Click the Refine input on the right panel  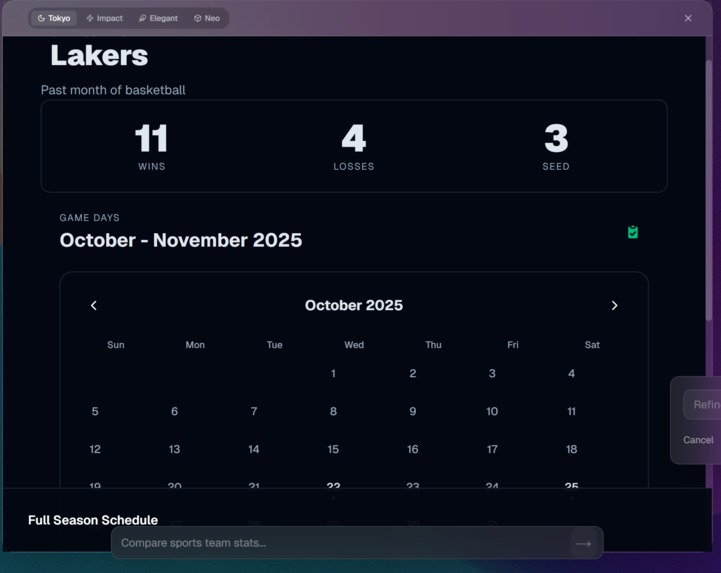pos(703,405)
